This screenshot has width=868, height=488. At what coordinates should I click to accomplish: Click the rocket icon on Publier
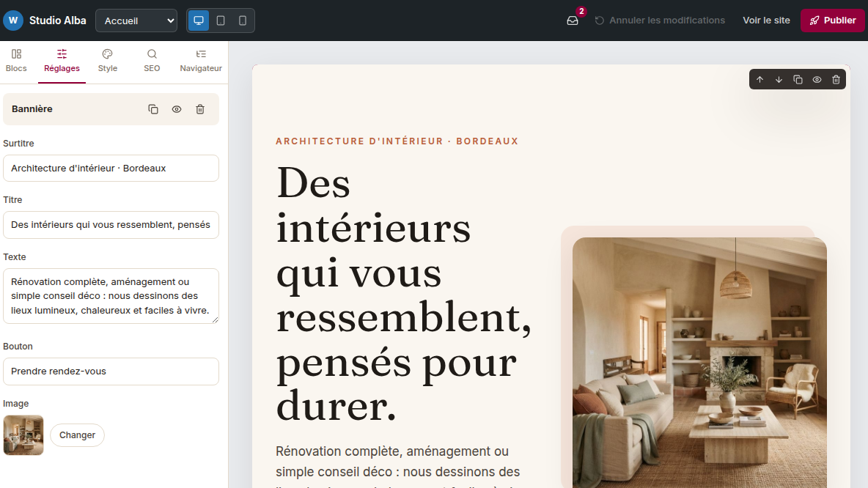(x=814, y=21)
